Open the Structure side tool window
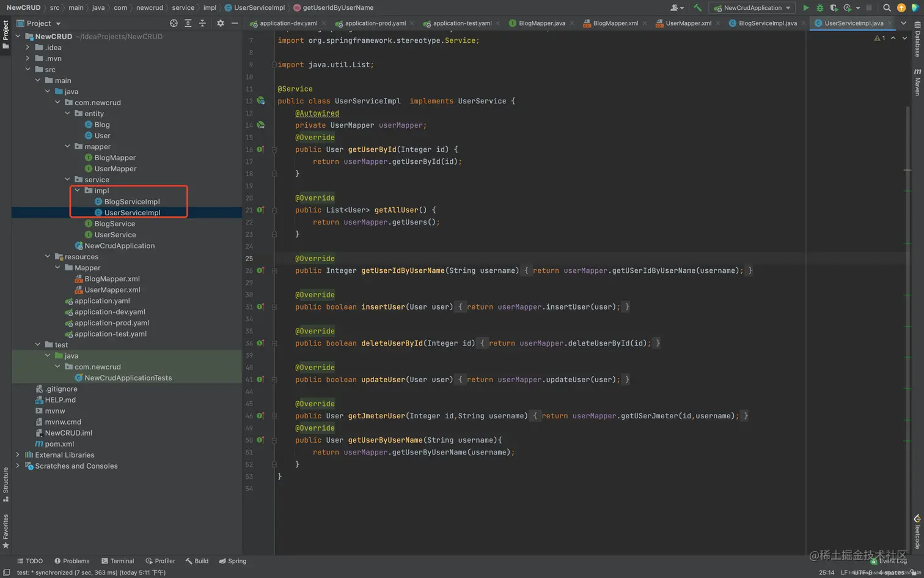 (5, 484)
